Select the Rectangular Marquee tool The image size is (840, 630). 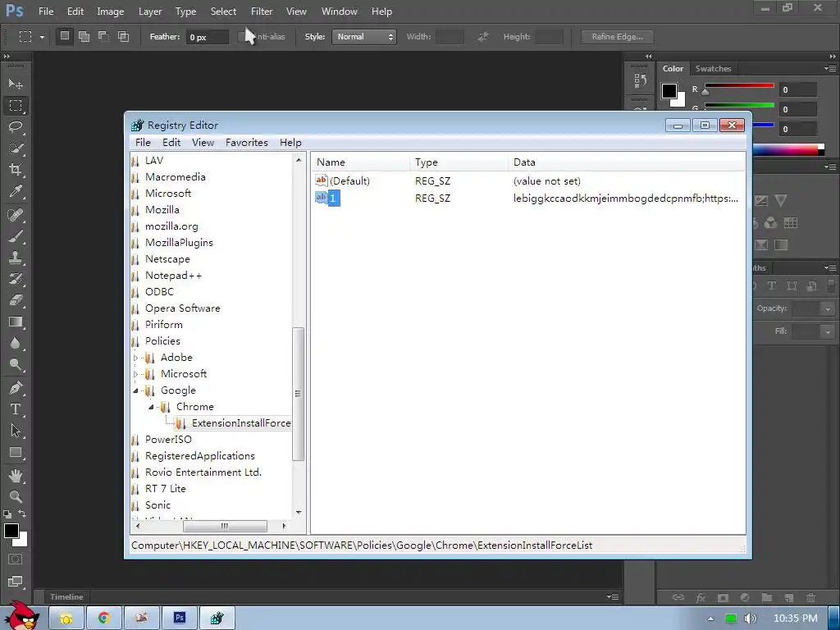pyautogui.click(x=16, y=106)
